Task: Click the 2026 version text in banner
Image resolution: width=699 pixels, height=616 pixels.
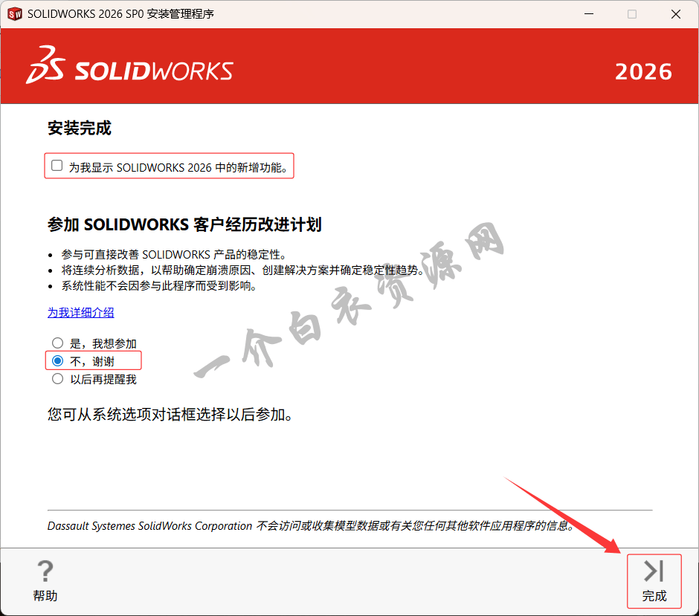Action: tap(643, 71)
